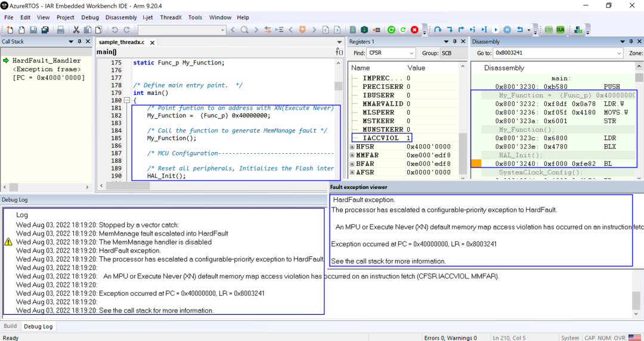Print the document via the printer icon

click(x=60, y=30)
